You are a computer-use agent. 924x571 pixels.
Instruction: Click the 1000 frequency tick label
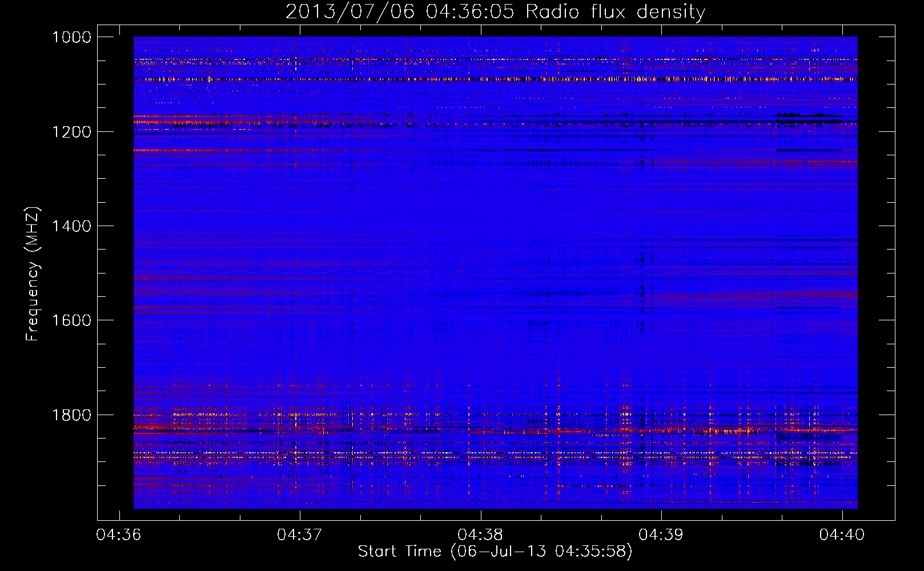71,37
